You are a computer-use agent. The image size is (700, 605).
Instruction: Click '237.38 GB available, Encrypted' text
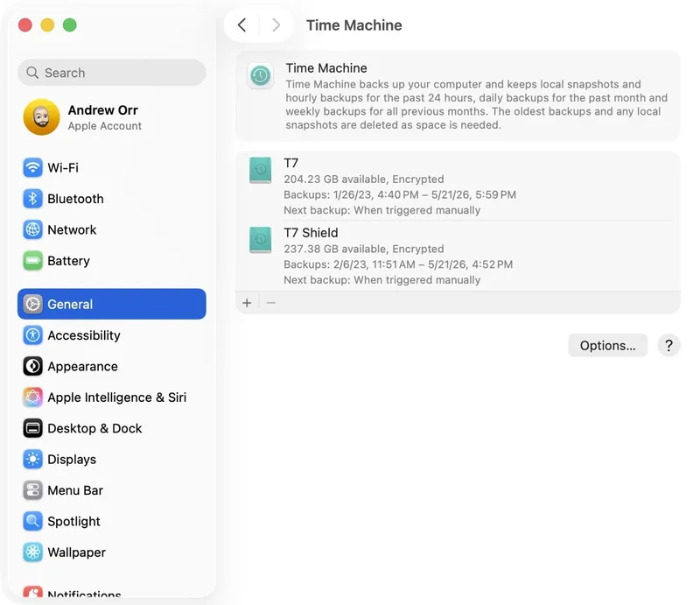pyautogui.click(x=364, y=249)
